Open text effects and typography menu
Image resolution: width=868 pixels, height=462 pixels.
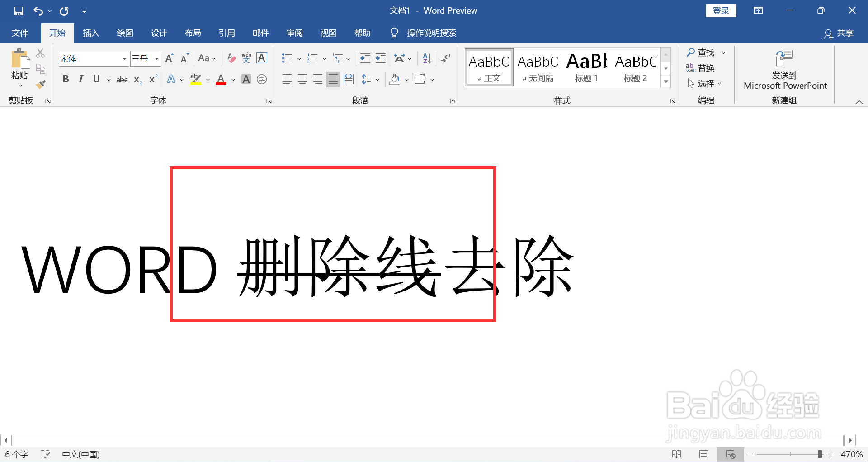pos(171,79)
